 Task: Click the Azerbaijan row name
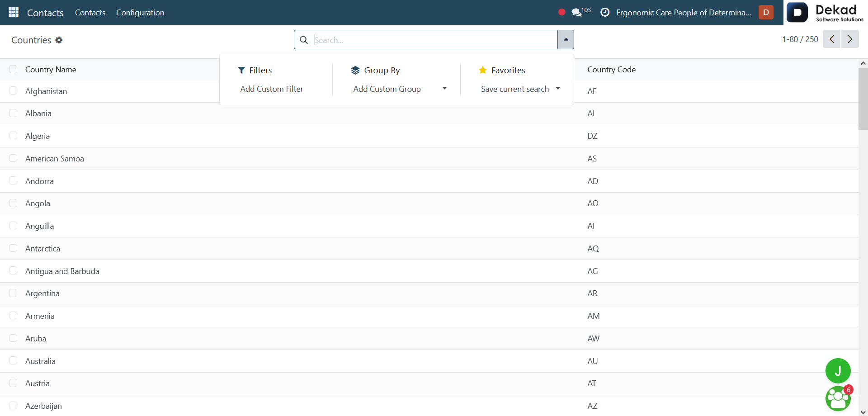pyautogui.click(x=43, y=406)
